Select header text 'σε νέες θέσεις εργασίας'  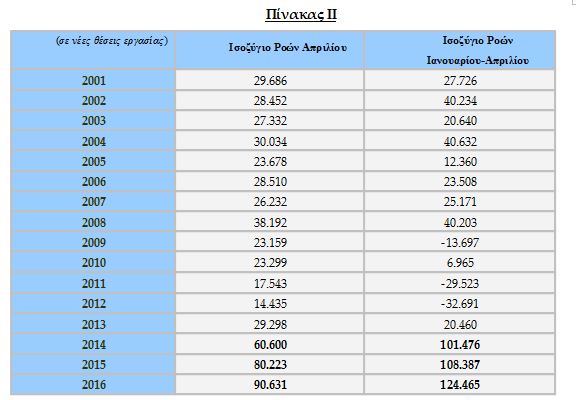coord(112,41)
